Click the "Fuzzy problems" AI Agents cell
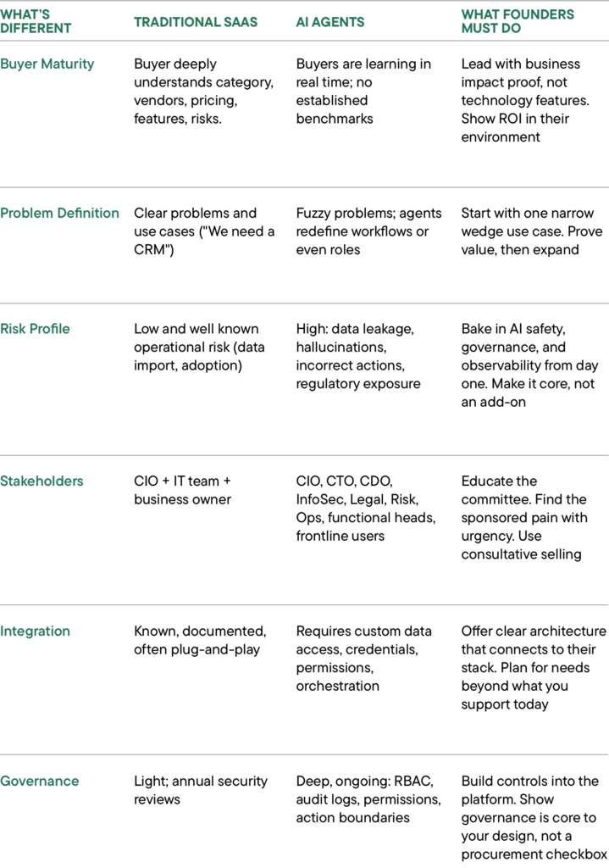This screenshot has width=609, height=868. 368,231
